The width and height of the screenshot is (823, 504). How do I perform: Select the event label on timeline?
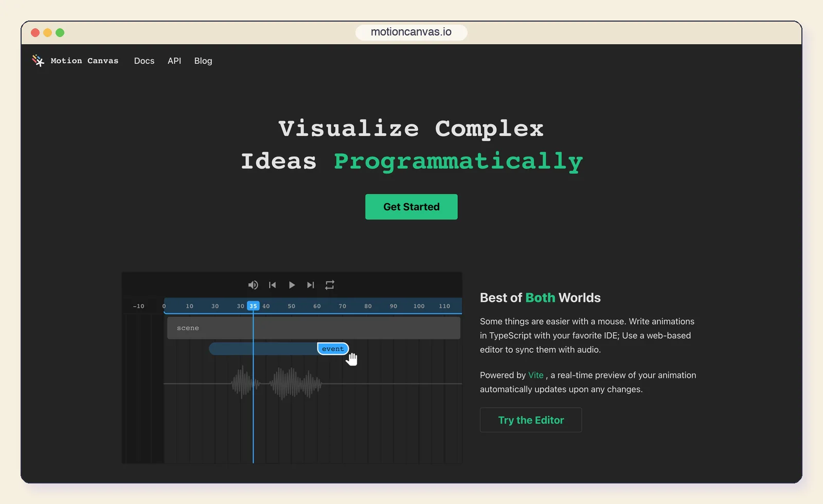pos(333,349)
